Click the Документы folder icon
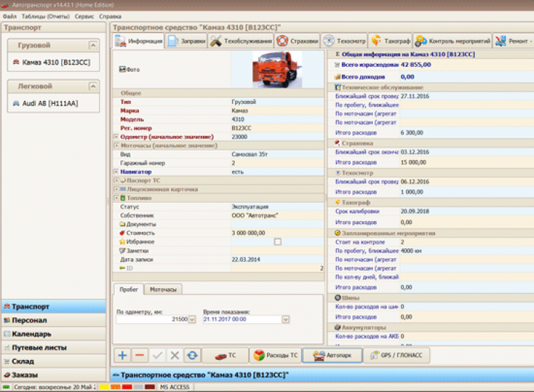The width and height of the screenshot is (534, 392). (x=122, y=224)
